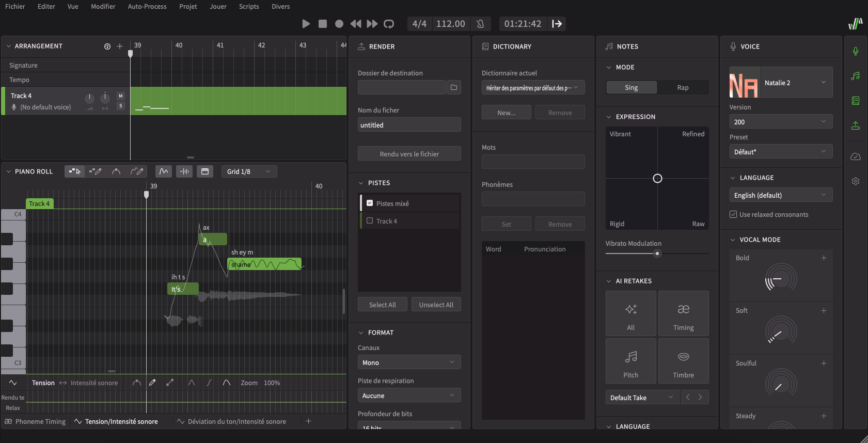Image resolution: width=868 pixels, height=443 pixels.
Task: Open the Canaux Mono dropdown
Action: click(x=409, y=362)
